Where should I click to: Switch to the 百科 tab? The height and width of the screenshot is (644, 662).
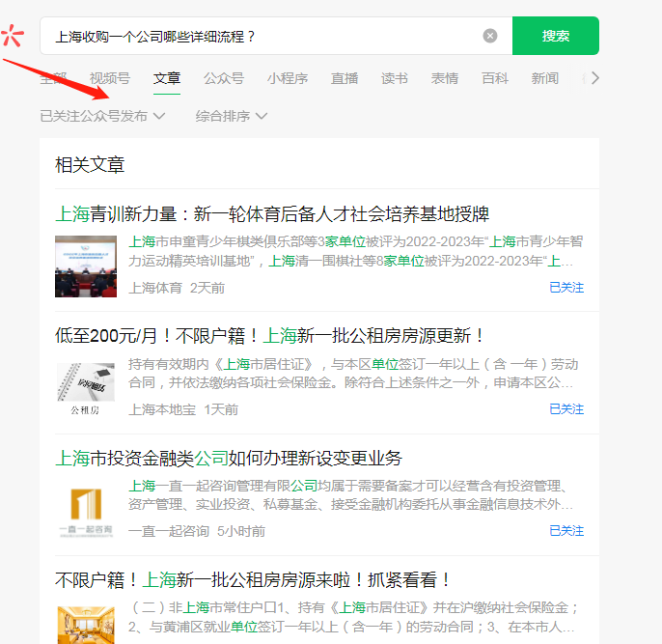pyautogui.click(x=495, y=78)
